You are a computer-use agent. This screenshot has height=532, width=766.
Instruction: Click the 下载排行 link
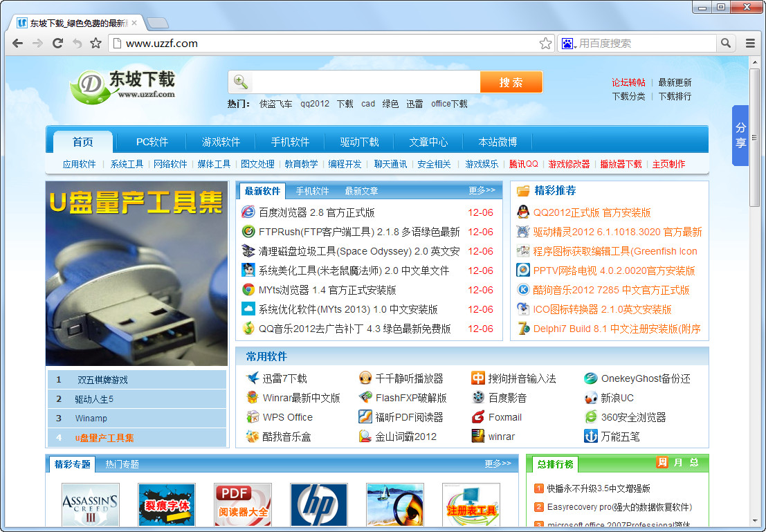click(675, 97)
